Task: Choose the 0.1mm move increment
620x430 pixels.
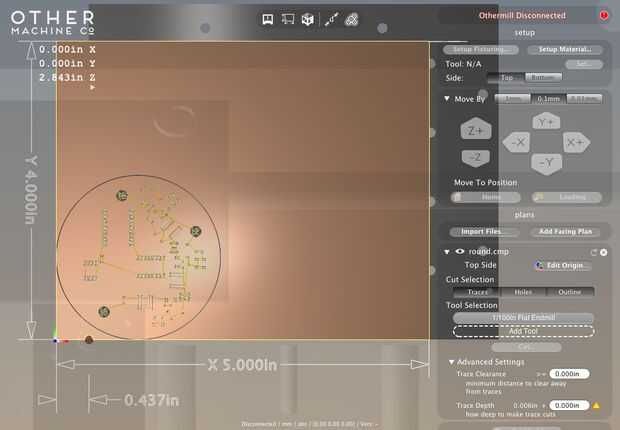Action: click(x=548, y=99)
